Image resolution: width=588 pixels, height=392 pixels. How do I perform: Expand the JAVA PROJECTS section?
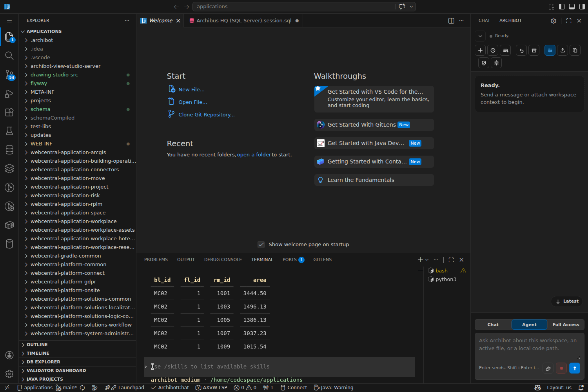tap(78, 379)
